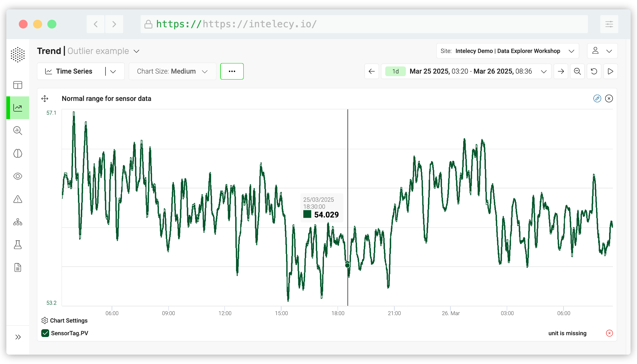Click the play live data button
Image resolution: width=637 pixels, height=364 pixels.
click(x=610, y=71)
